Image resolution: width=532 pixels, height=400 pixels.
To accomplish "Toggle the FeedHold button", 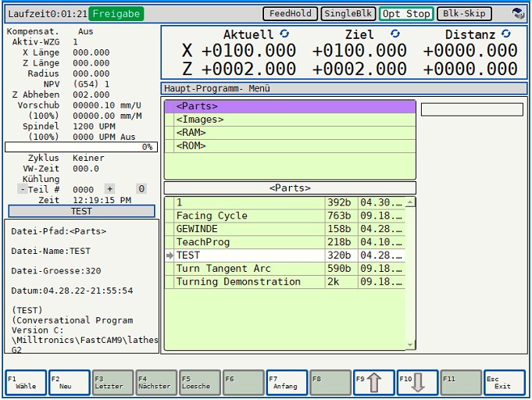I will 290,13.
